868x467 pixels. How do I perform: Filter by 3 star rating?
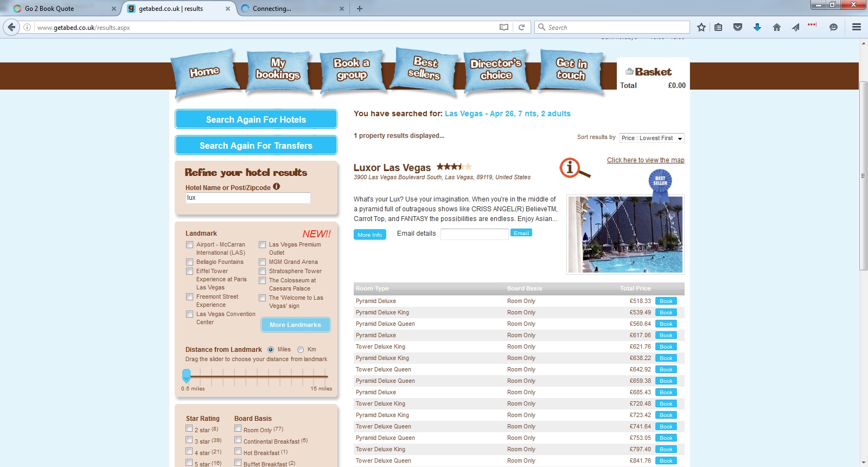click(189, 440)
